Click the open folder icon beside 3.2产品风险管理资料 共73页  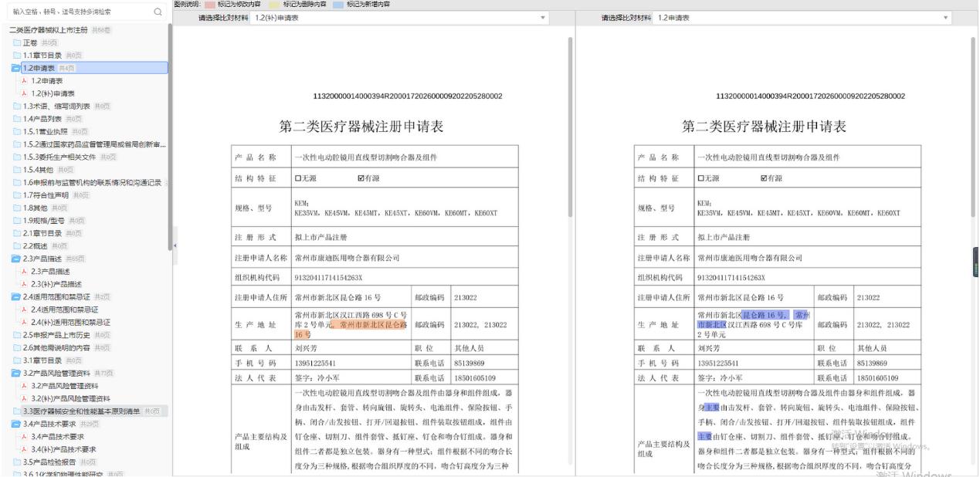tap(17, 373)
